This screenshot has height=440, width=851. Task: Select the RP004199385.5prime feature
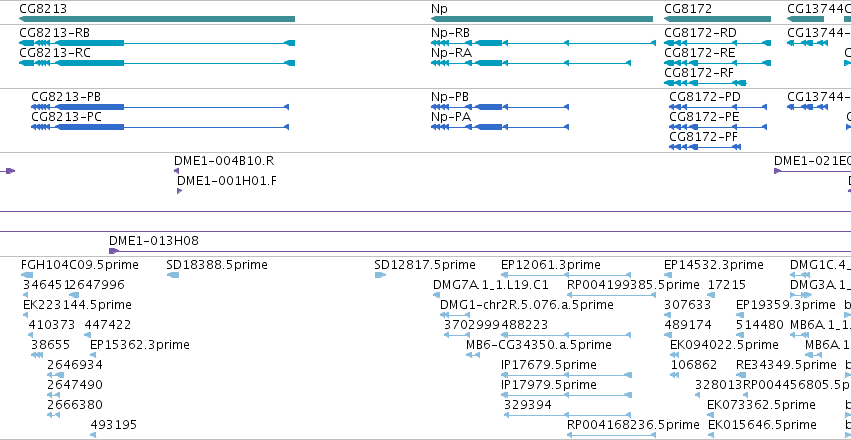(612, 295)
